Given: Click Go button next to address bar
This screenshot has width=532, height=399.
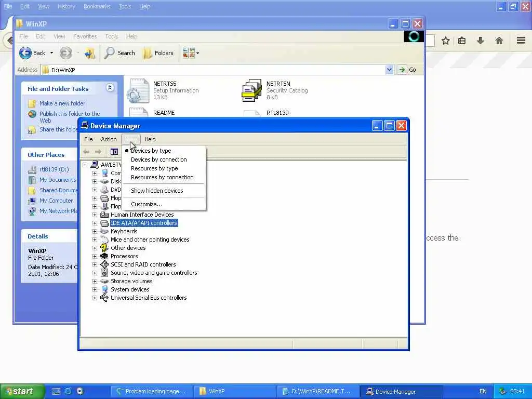Looking at the screenshot, I should [407, 70].
